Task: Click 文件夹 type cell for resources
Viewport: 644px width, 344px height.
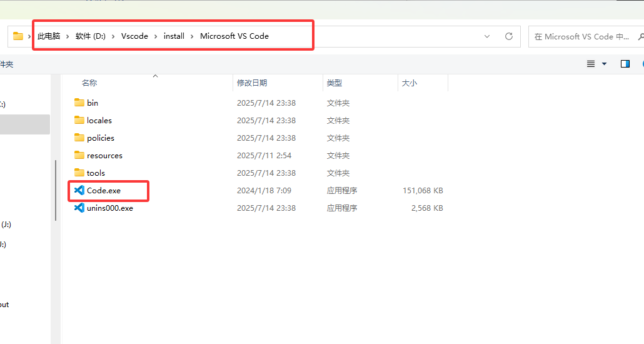Action: click(x=338, y=155)
